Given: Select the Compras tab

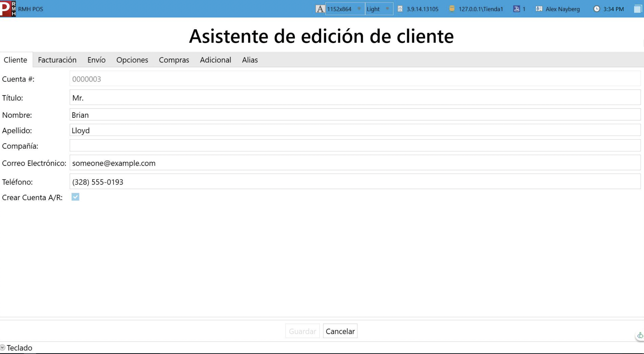Looking at the screenshot, I should [x=174, y=60].
